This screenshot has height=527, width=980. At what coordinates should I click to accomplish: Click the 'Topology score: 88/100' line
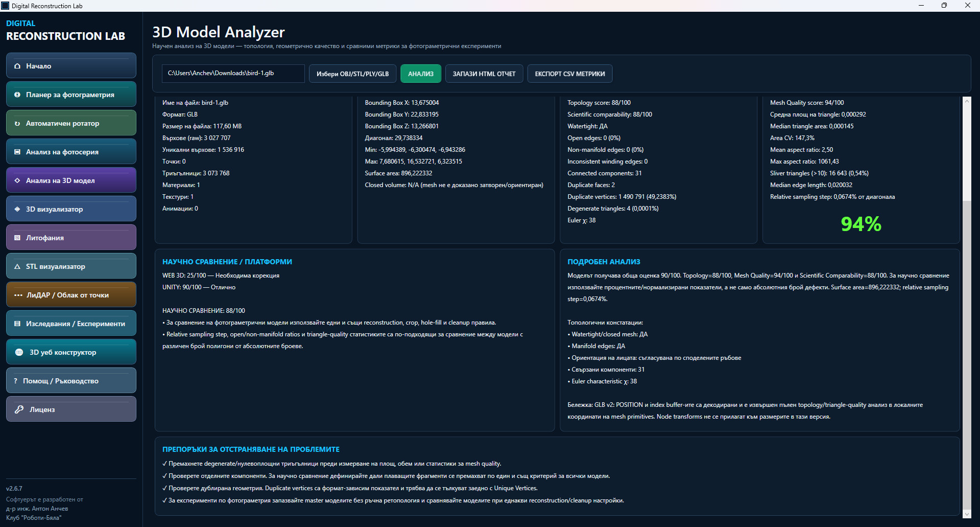pyautogui.click(x=599, y=103)
